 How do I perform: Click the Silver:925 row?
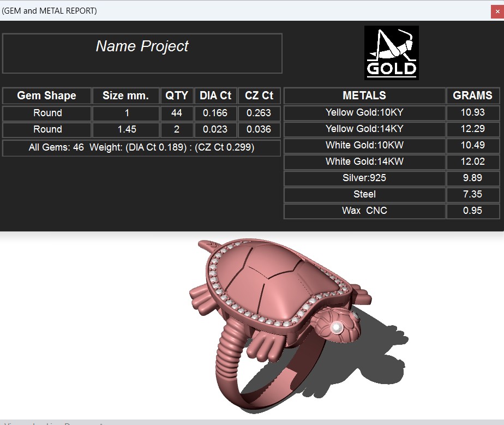pyautogui.click(x=364, y=178)
